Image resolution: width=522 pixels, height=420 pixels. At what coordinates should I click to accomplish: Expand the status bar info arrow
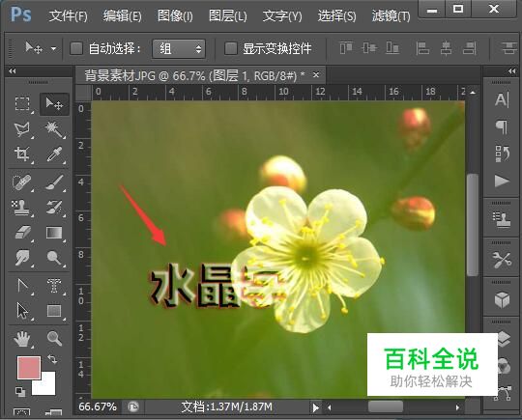click(x=315, y=407)
